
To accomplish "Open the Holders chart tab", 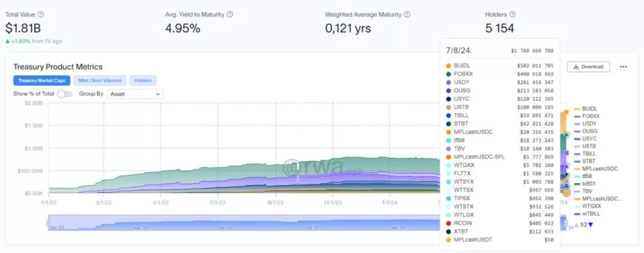I will pyautogui.click(x=143, y=81).
